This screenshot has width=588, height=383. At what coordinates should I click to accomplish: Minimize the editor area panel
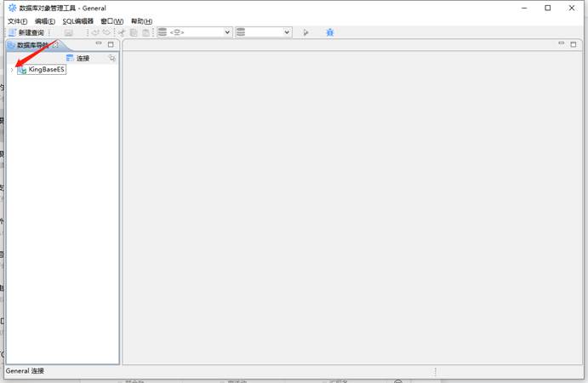pyautogui.click(x=562, y=43)
